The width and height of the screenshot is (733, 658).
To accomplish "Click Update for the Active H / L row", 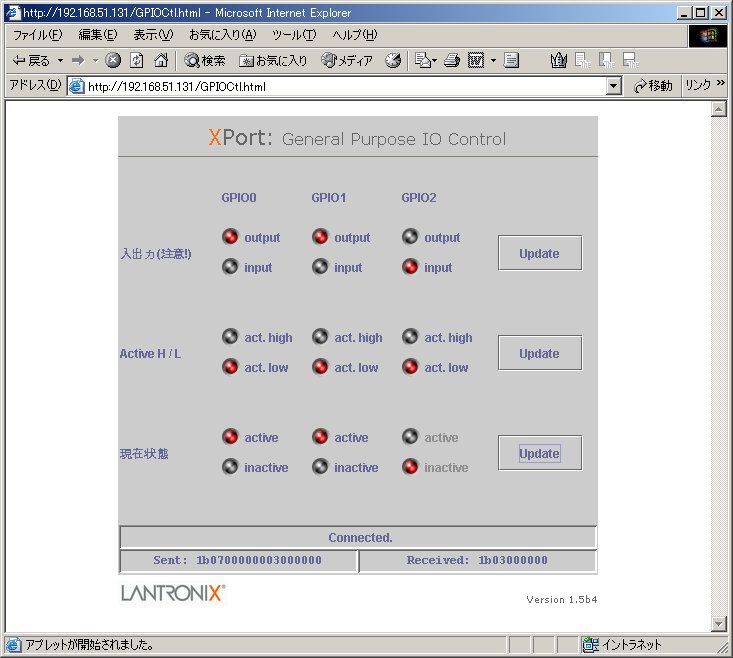I will tap(540, 353).
